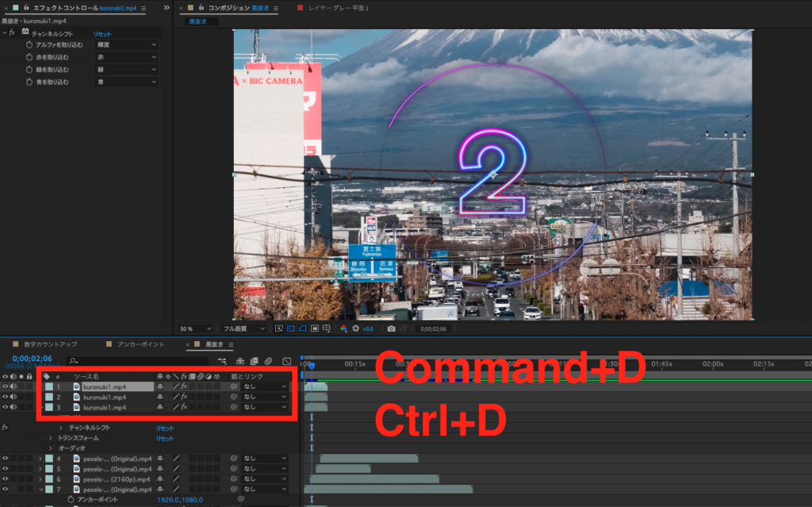Mute audio of layer 2 kuronuki1.mp4
This screenshot has width=812, height=507.
[x=13, y=397]
